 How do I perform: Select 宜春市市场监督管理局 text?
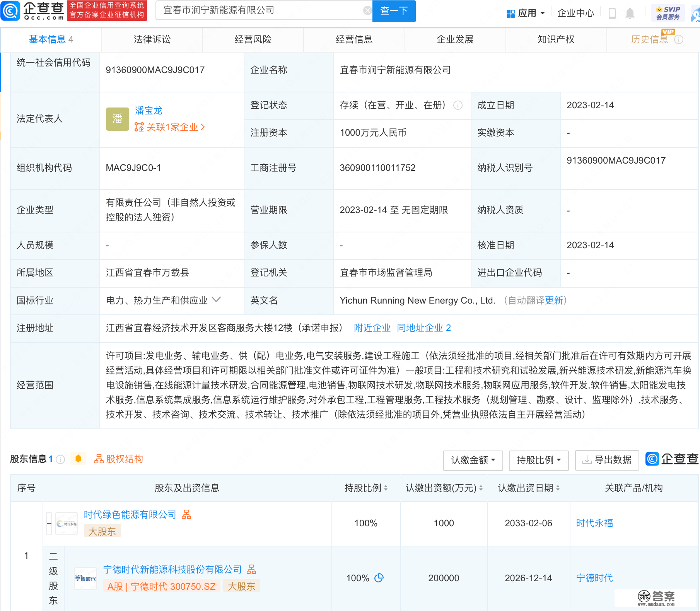click(386, 273)
